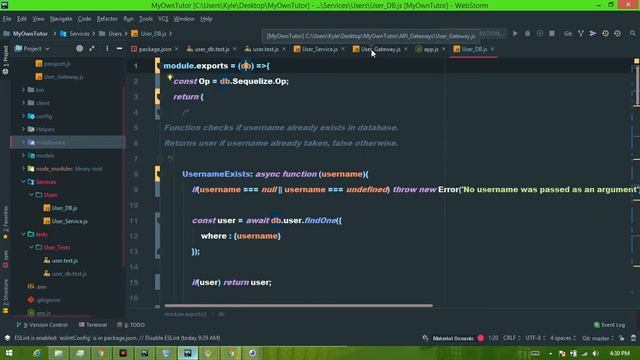Switch to WebStorm taskbar icon
640x360 pixels.
188,353
